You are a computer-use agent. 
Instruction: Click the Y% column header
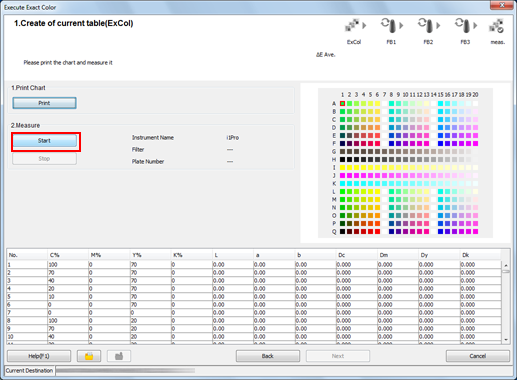pyautogui.click(x=151, y=255)
